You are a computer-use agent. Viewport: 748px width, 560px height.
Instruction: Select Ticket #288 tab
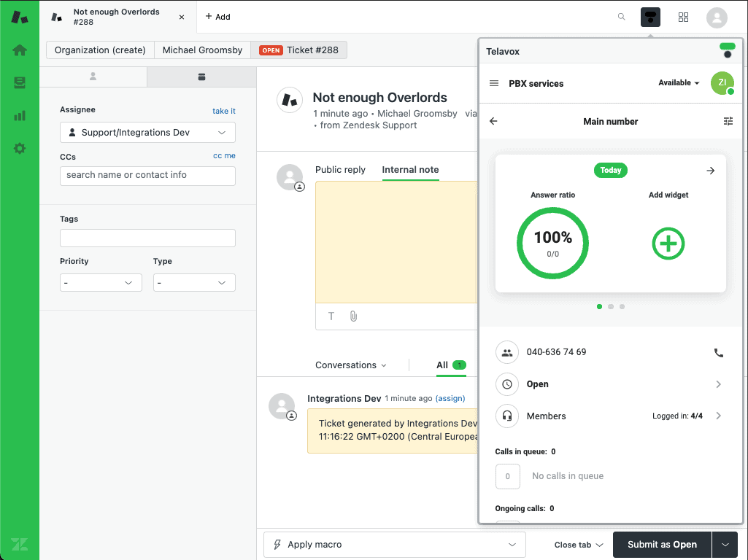point(298,50)
